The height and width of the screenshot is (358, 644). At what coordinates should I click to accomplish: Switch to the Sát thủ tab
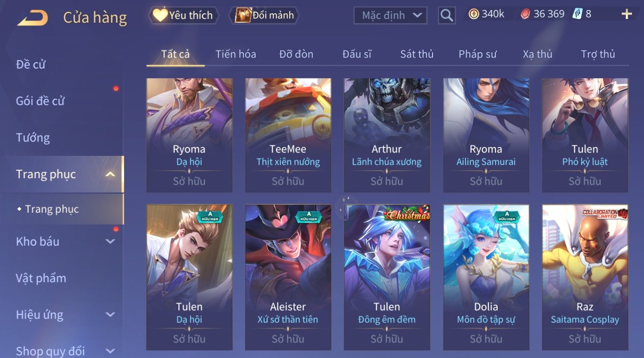point(417,54)
